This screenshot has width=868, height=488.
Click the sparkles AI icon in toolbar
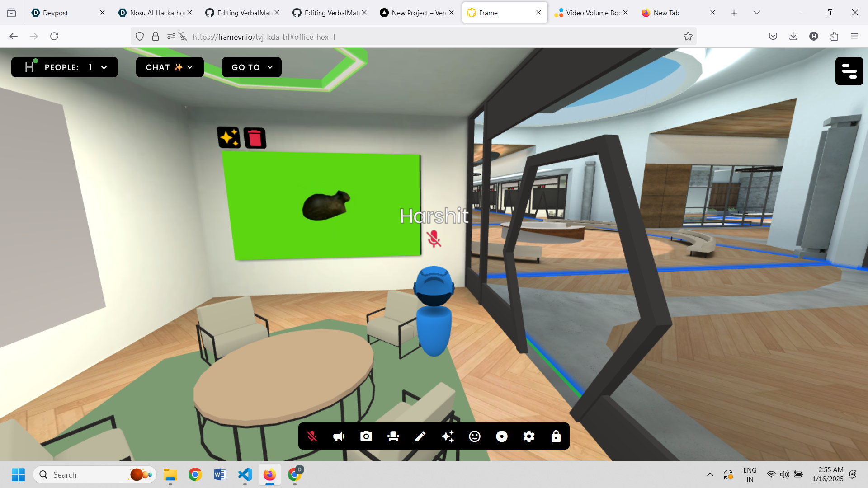[x=448, y=436]
